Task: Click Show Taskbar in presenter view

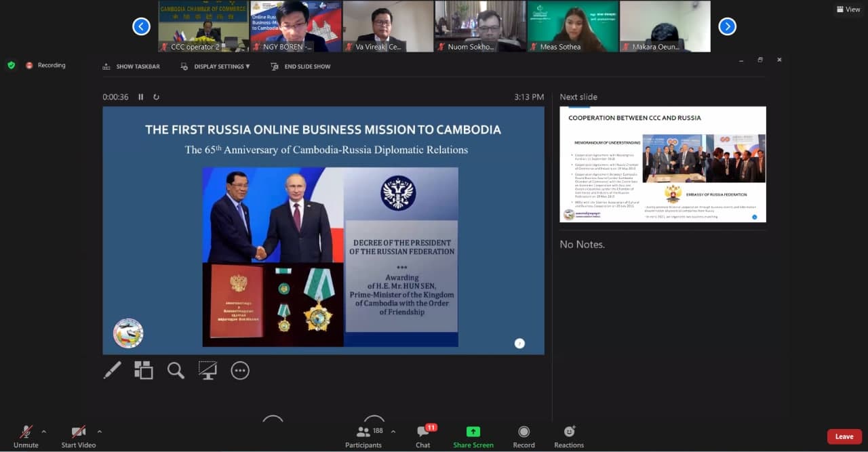Action: pyautogui.click(x=132, y=66)
